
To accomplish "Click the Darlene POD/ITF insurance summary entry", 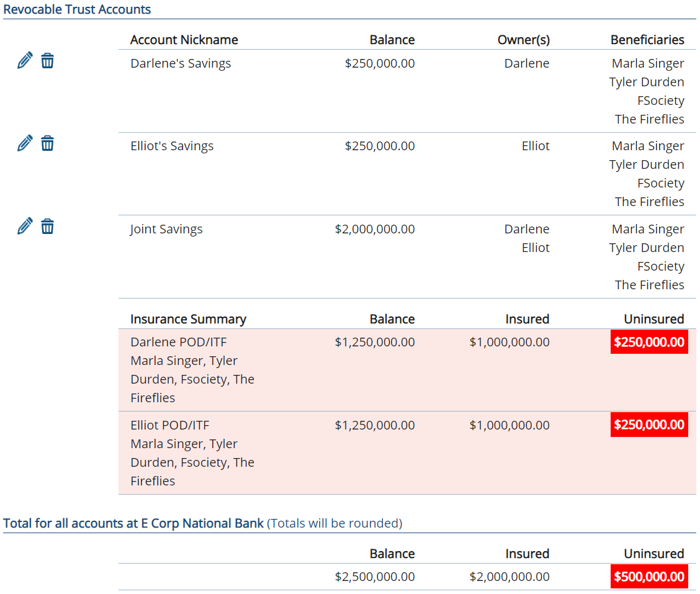I will 180,341.
